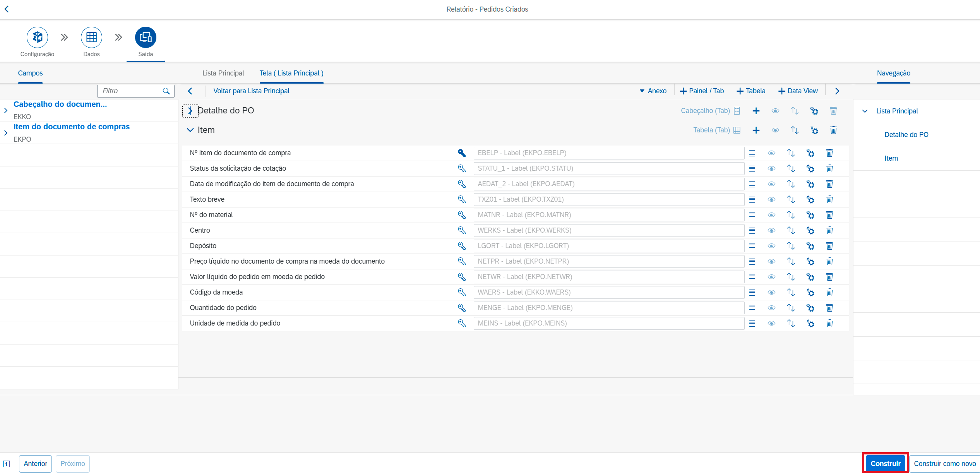Open the Navegação tab
This screenshot has width=980, height=473.
893,73
